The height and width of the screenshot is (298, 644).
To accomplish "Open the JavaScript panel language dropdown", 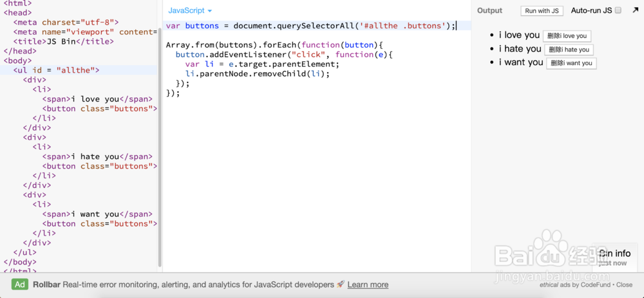I will pyautogui.click(x=190, y=11).
